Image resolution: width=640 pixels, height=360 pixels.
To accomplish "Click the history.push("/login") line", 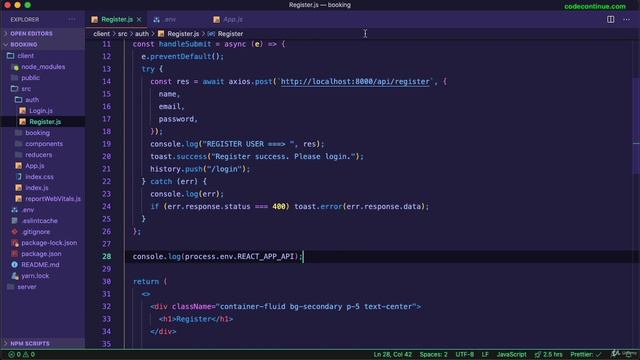I will 200,169.
